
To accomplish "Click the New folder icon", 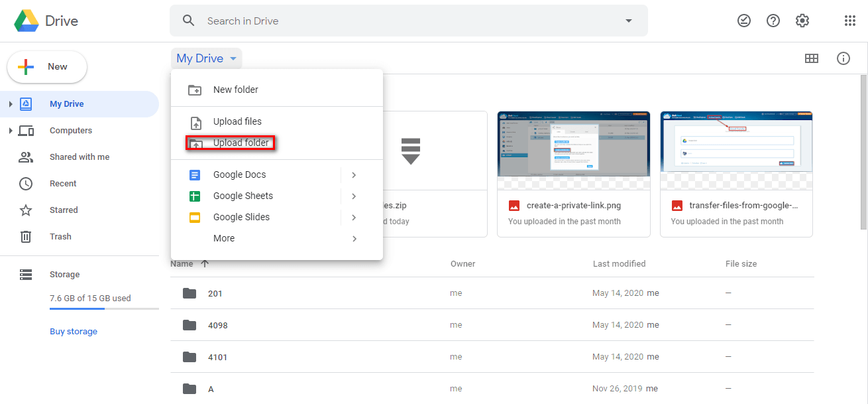I will point(195,90).
